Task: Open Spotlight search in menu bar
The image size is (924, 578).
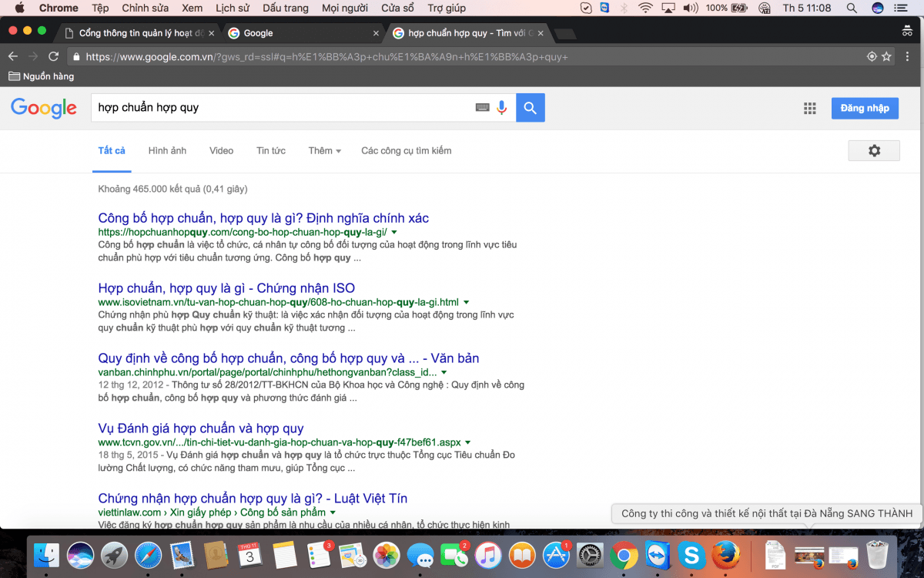Action: [x=852, y=8]
